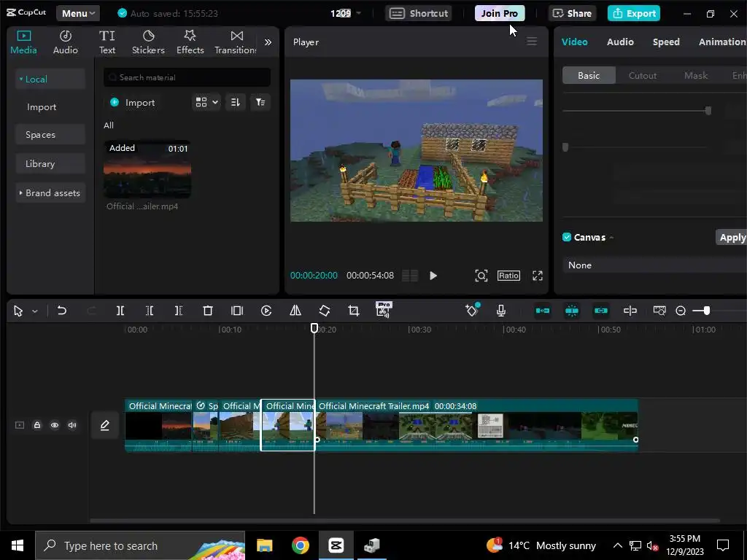Screen dimensions: 747x560
Task: Toggle auto snapping in timeline
Action: [x=572, y=311]
